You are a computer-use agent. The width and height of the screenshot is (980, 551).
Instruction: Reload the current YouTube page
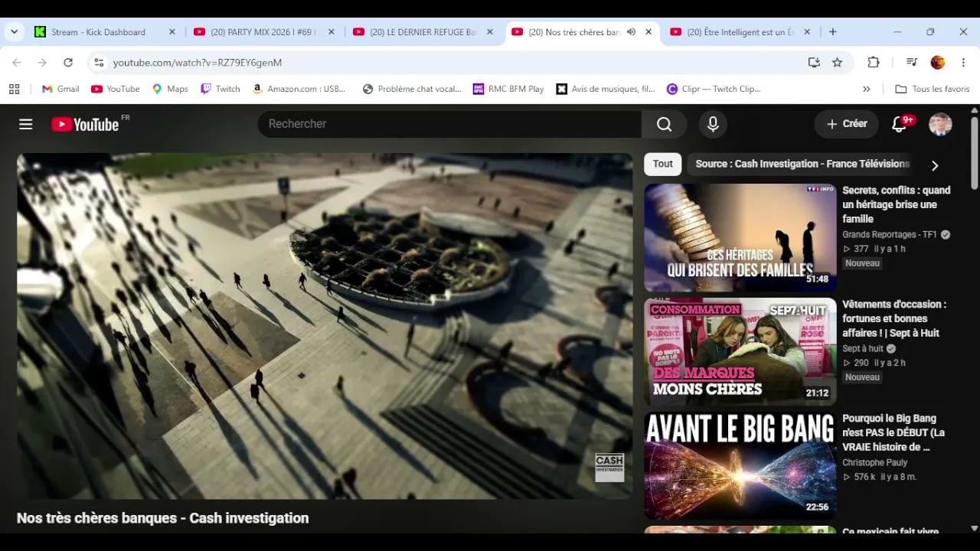pos(68,63)
